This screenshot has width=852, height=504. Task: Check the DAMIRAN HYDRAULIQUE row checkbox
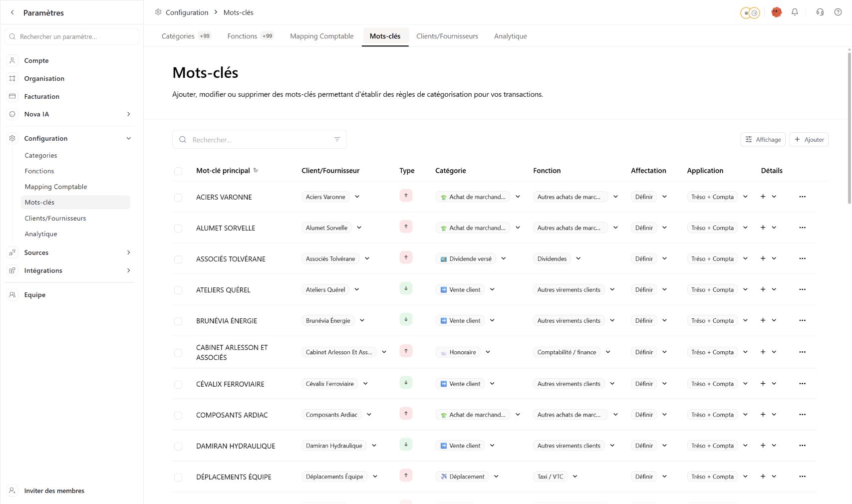[178, 447]
